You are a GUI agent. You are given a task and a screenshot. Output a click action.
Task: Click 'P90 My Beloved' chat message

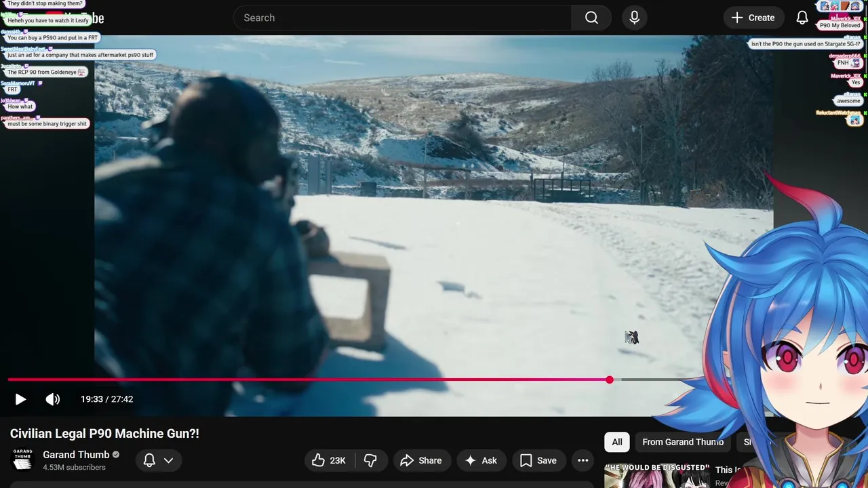(x=840, y=25)
